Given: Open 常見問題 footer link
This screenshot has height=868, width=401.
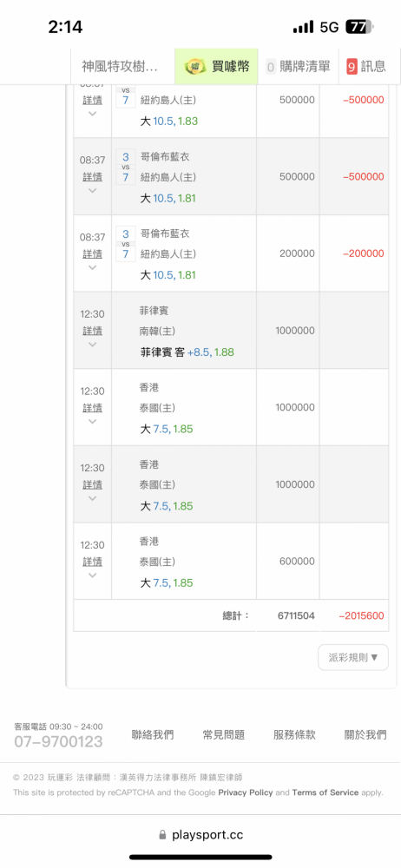Looking at the screenshot, I should (224, 734).
